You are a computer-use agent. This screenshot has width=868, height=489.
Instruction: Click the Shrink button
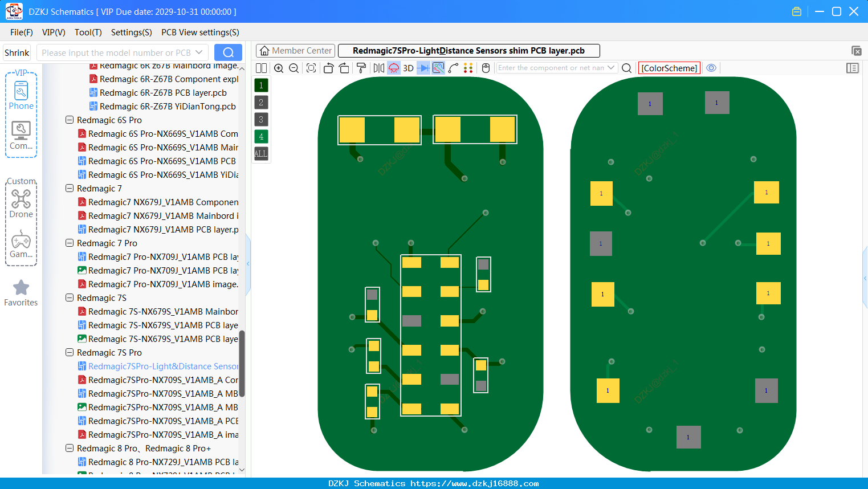(17, 52)
